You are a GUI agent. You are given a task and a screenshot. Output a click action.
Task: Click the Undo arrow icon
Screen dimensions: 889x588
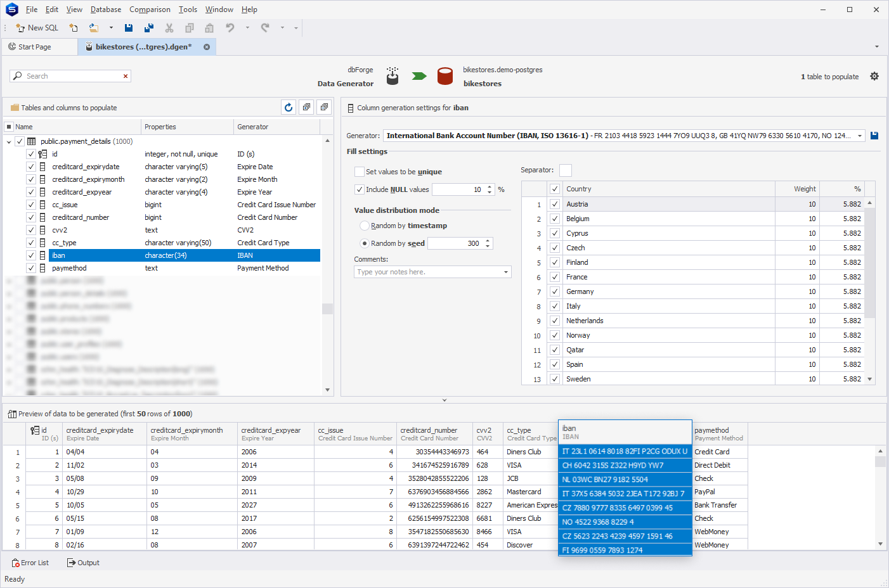[230, 28]
